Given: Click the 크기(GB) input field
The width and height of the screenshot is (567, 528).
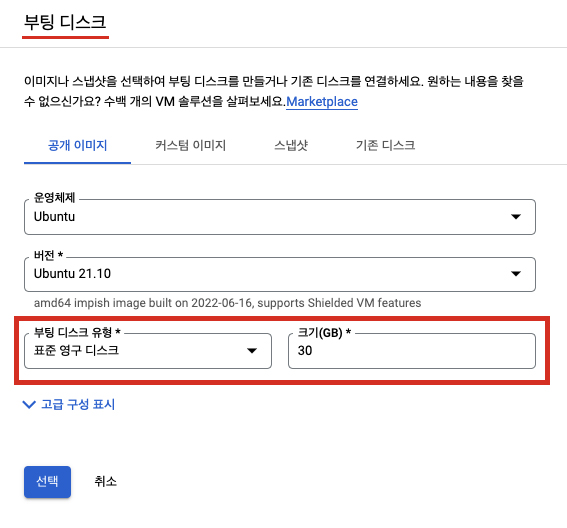Looking at the screenshot, I should click(x=412, y=350).
